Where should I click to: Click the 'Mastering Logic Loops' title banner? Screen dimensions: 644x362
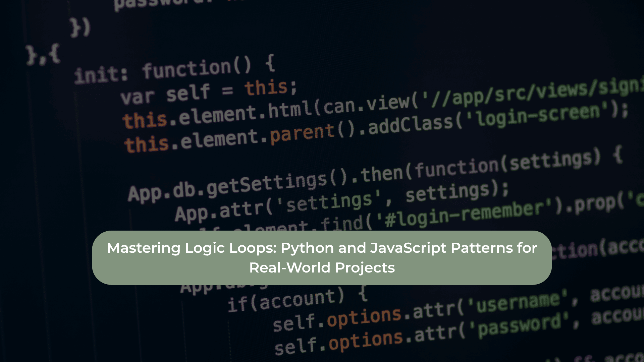[x=322, y=258]
